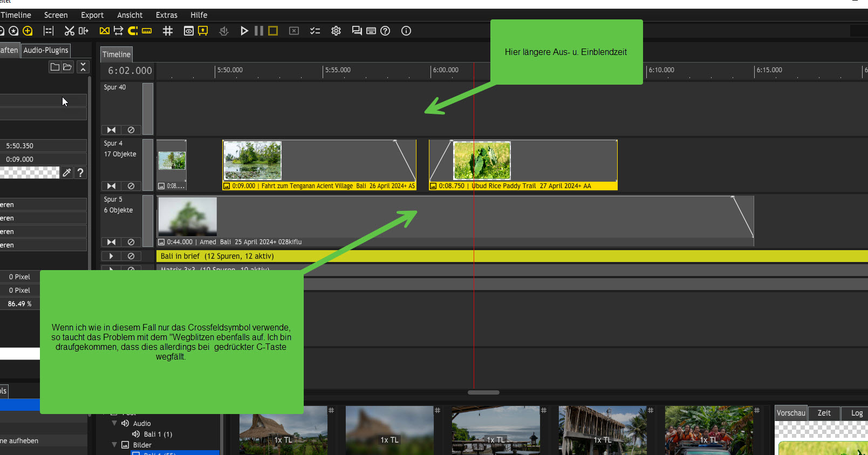This screenshot has height=455, width=868.
Task: Toggle the yellow magnet C snapping icon
Action: [133, 31]
